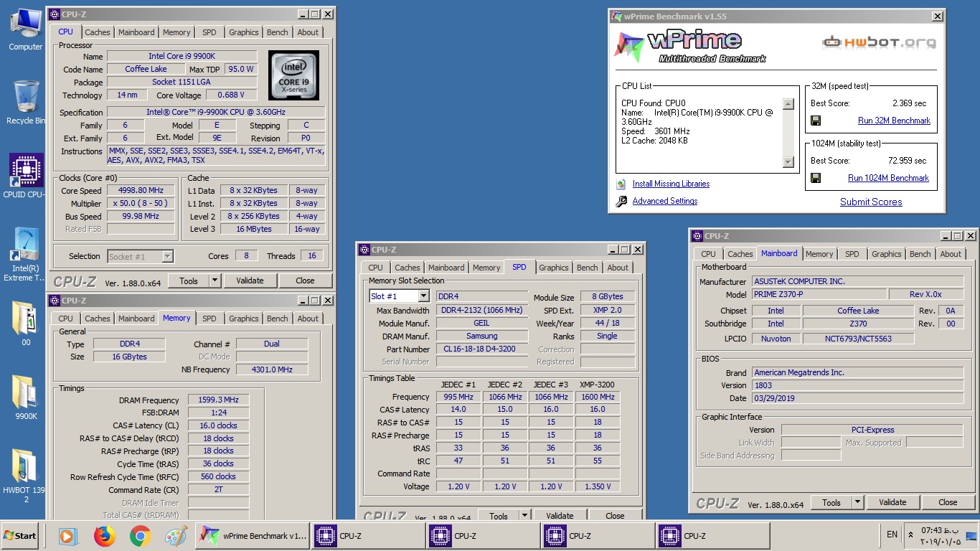This screenshot has width=980, height=551.
Task: Expand the Tools arrow in Mainboard window
Action: [858, 502]
